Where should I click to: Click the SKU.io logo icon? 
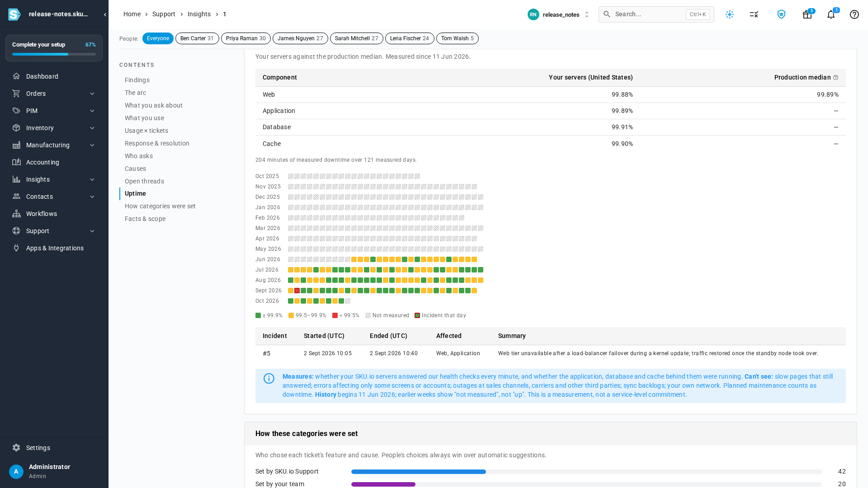pos(14,14)
